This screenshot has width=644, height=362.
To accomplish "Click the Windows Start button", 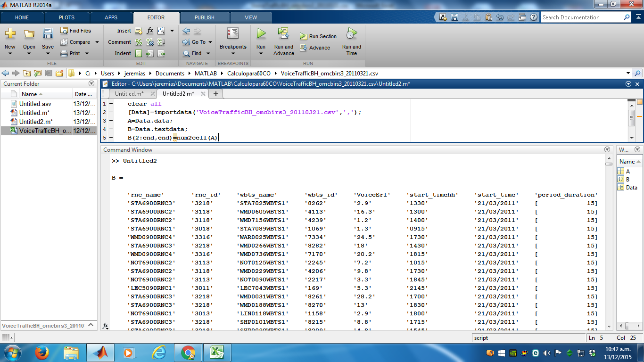I will [x=12, y=353].
